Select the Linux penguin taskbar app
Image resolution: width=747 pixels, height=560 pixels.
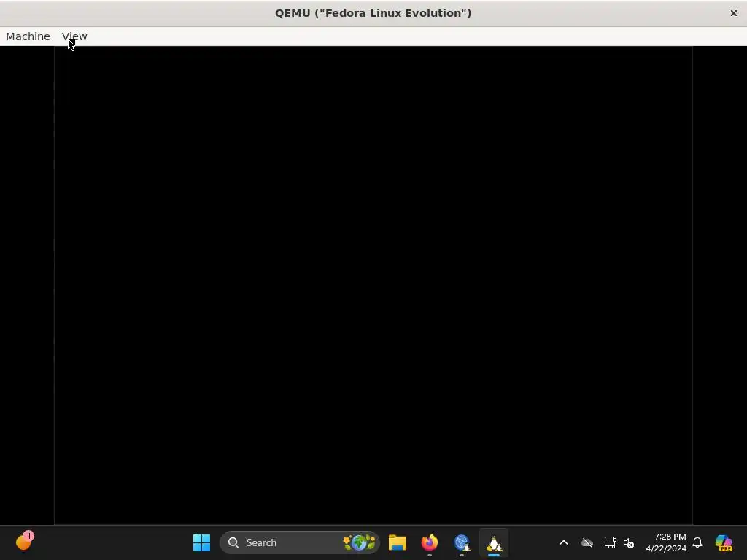[494, 542]
